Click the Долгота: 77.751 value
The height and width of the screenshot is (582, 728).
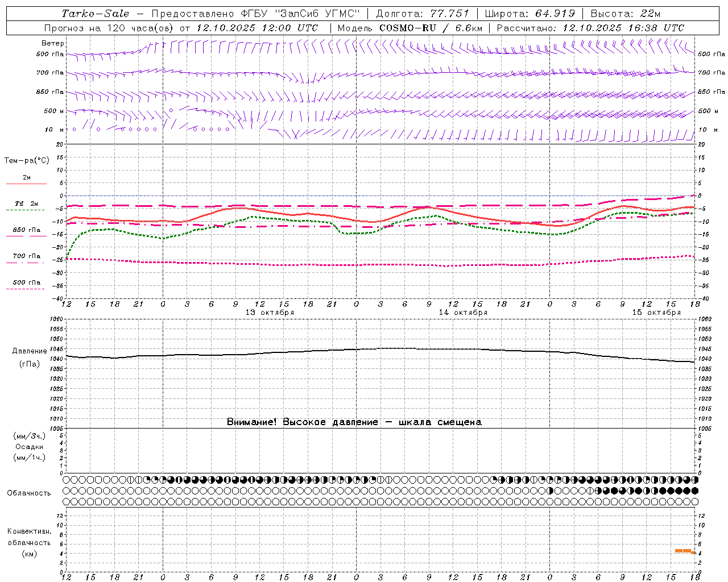[x=423, y=14]
